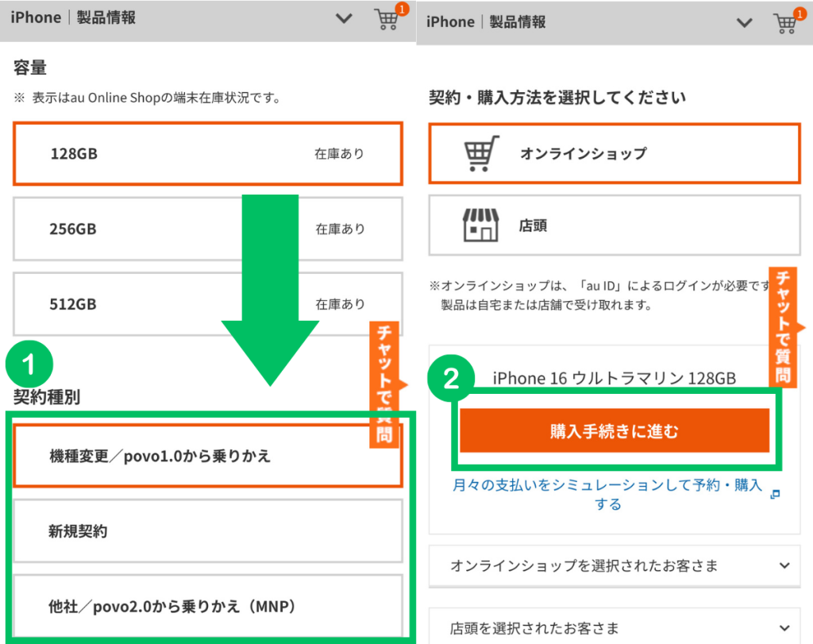Expand the right iPhone 製品情報 header chevron
Viewport: 813px width, 644px height.
(x=744, y=23)
